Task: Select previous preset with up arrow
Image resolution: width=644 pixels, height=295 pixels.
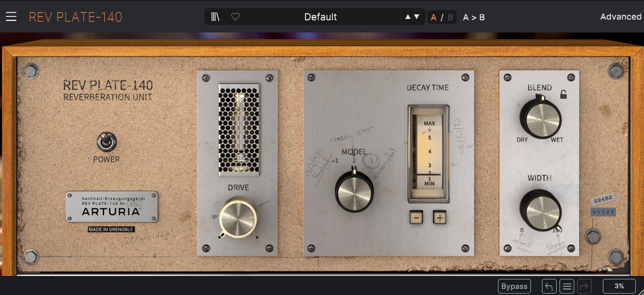Action: click(x=408, y=17)
